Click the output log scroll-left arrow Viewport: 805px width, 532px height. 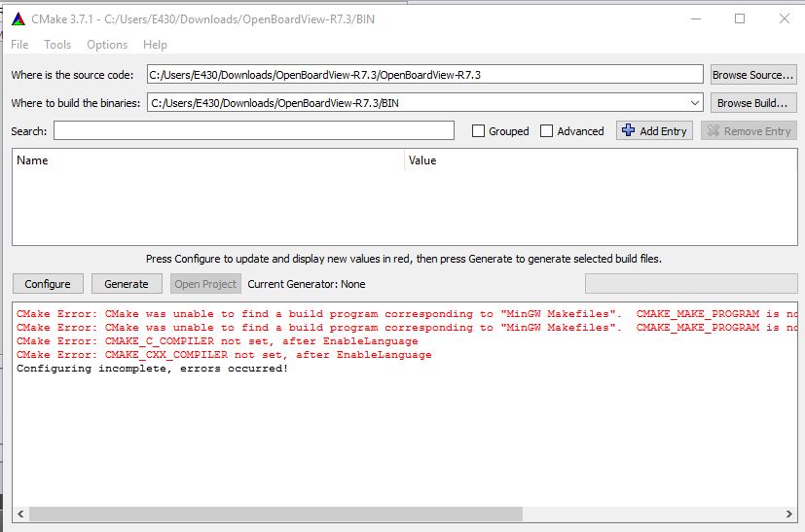(20, 514)
